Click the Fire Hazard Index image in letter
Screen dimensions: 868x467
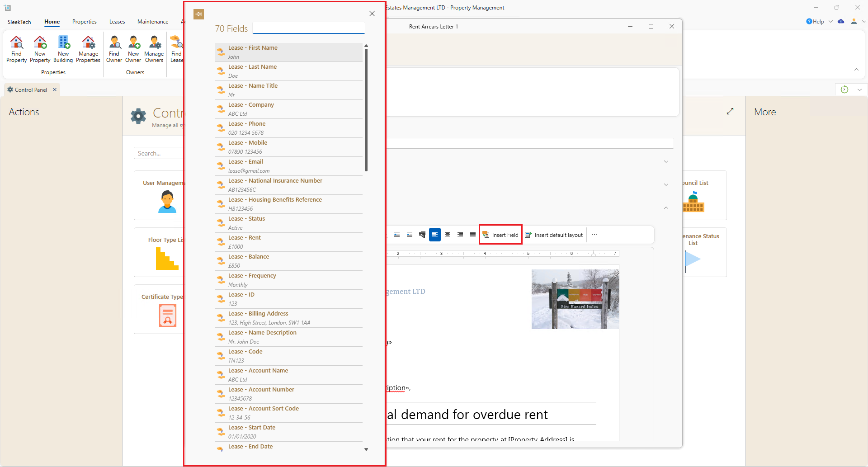tap(576, 299)
